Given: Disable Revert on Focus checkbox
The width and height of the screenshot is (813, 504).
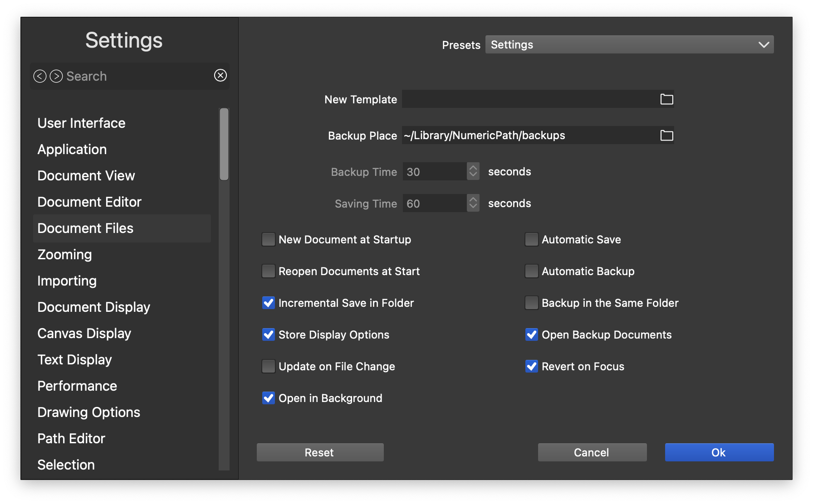Looking at the screenshot, I should 531,366.
